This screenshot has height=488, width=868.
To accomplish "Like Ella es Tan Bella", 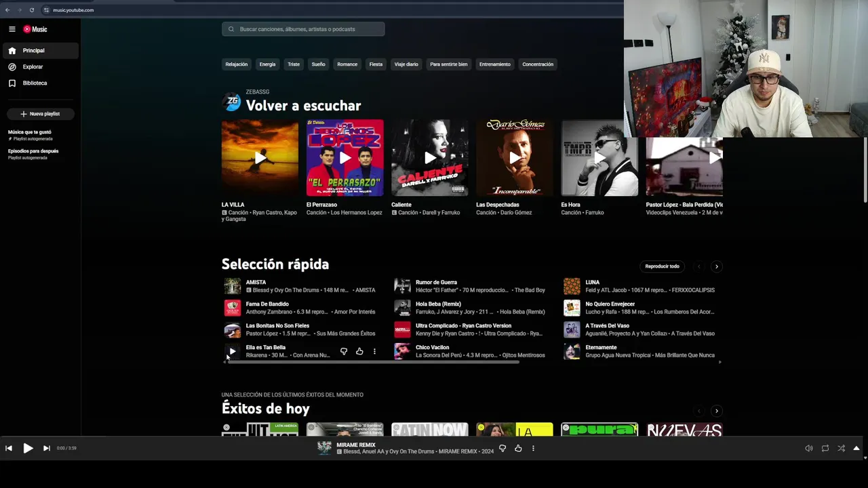I will tap(359, 351).
